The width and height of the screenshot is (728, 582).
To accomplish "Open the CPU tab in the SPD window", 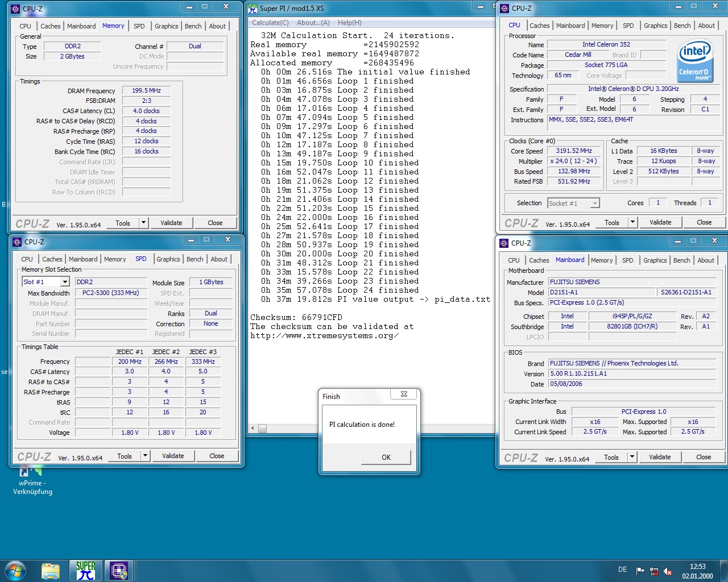I will 27,259.
